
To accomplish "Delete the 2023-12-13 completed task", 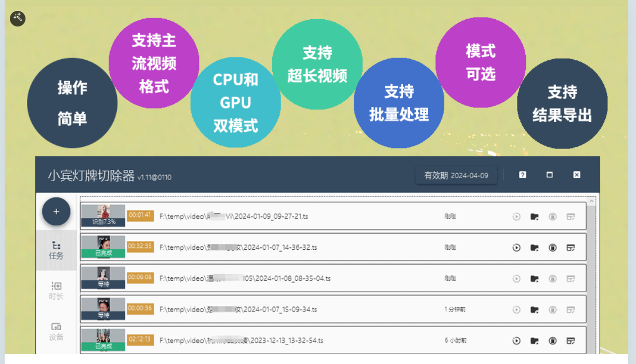I will coord(552,341).
